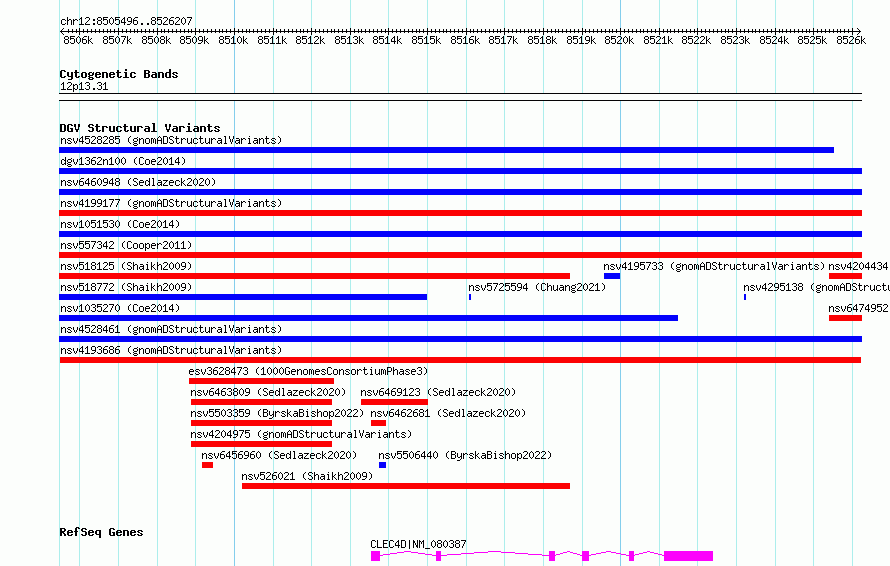Click the small red nsv6456960 bar
The height and width of the screenshot is (566, 890).
click(207, 465)
